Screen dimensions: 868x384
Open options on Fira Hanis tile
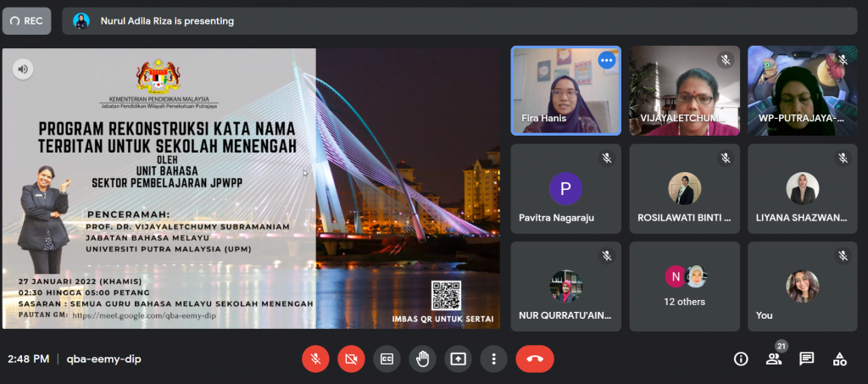pyautogui.click(x=606, y=60)
